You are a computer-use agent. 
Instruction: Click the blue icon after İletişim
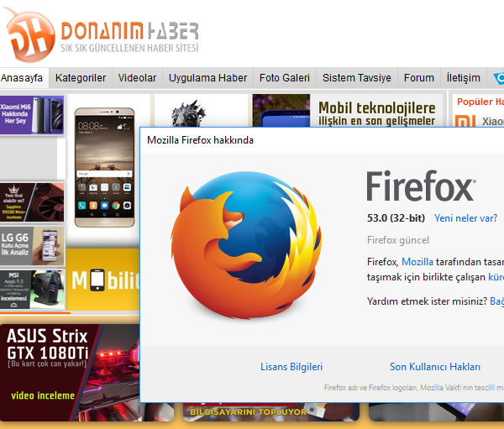497,78
